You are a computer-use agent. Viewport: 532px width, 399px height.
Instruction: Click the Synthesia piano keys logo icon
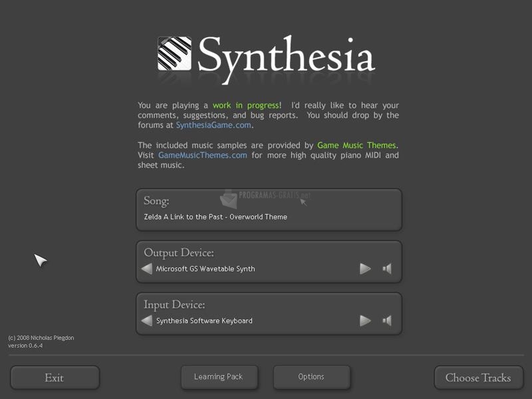coord(174,53)
